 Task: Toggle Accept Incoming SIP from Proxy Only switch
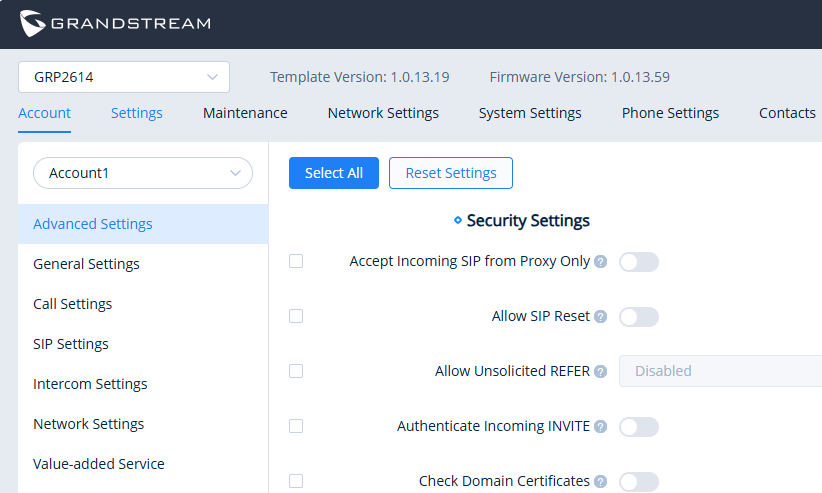pos(639,262)
